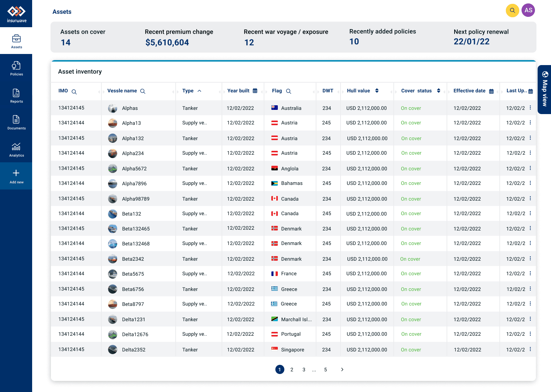This screenshot has height=392, width=551.
Task: Search the IMO column
Action: coord(74,91)
